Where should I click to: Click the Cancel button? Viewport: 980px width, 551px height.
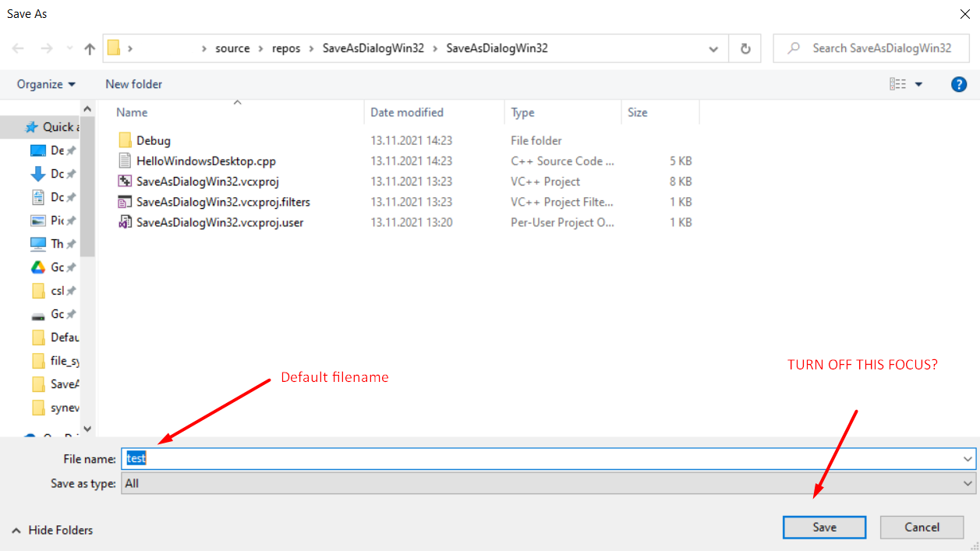(922, 528)
